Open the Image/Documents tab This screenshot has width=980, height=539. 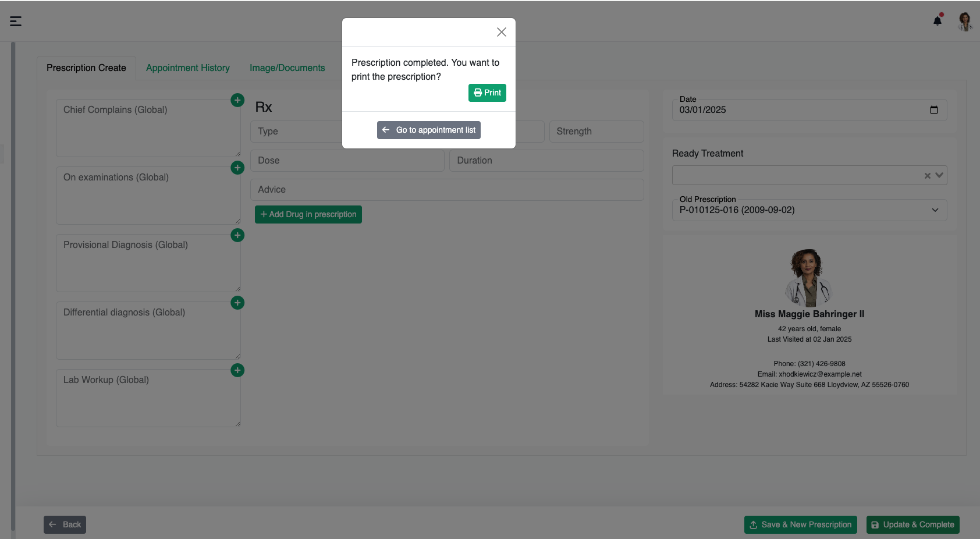(x=287, y=68)
